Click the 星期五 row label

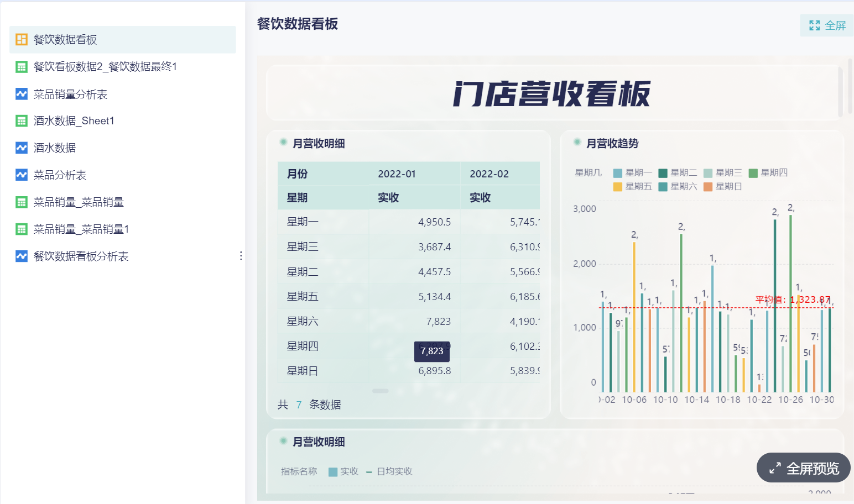tap(303, 296)
